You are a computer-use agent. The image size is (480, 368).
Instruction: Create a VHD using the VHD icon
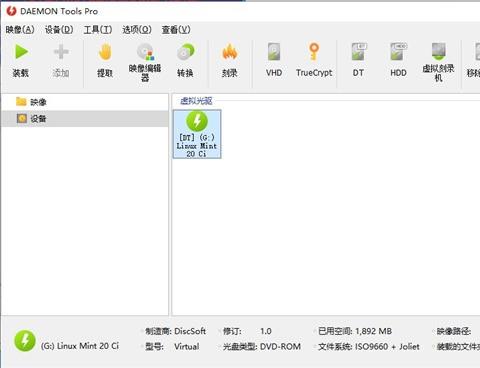(x=274, y=52)
